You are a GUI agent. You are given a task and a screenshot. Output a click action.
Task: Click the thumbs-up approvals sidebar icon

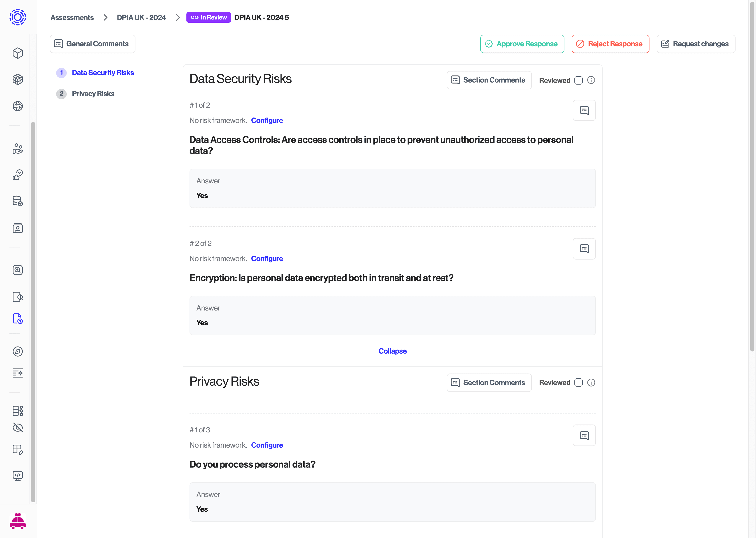pos(18,175)
